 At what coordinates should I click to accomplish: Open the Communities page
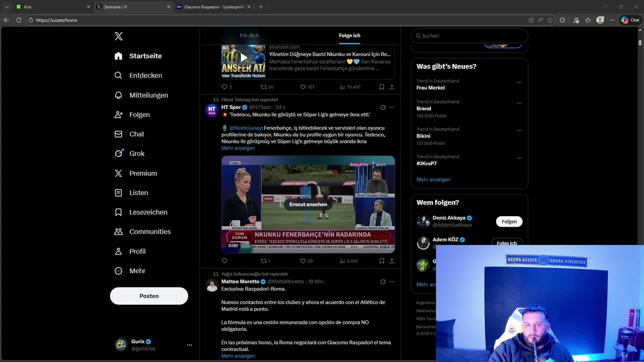click(x=143, y=232)
